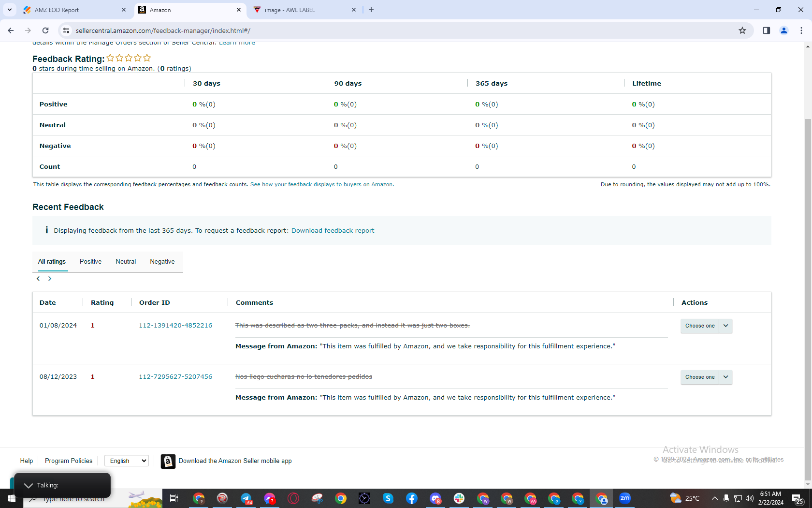Open the Skype taskbar icon
812x508 pixels.
pyautogui.click(x=388, y=498)
